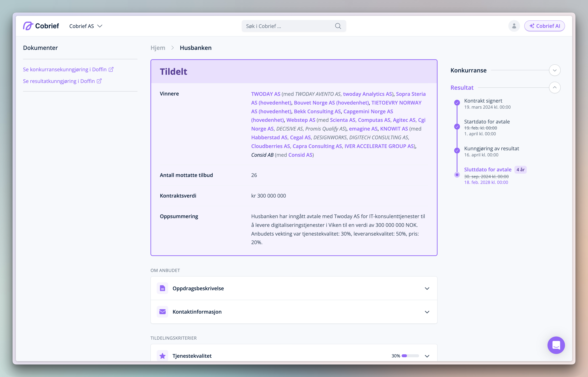
Task: Click the Cobrief logo icon
Action: [28, 26]
